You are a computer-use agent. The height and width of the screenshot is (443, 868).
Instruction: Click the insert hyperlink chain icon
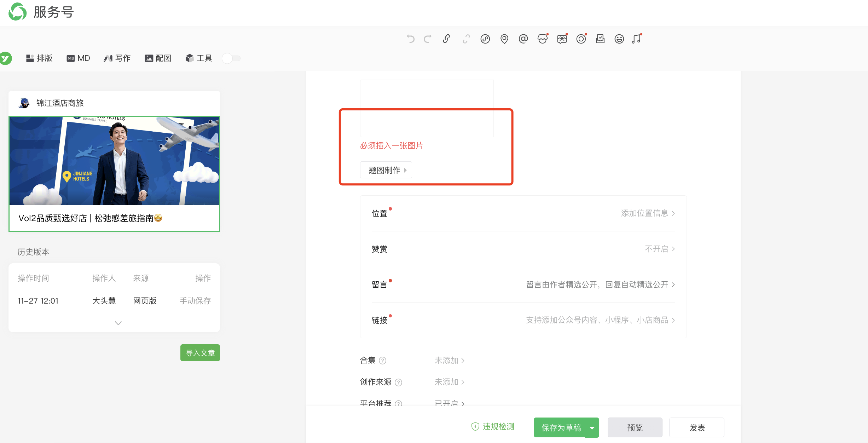click(446, 39)
